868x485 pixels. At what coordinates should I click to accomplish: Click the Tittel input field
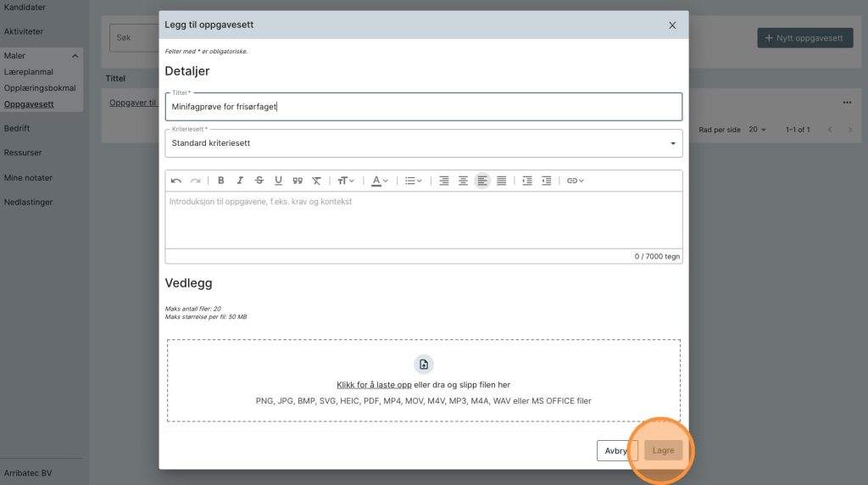tap(424, 107)
